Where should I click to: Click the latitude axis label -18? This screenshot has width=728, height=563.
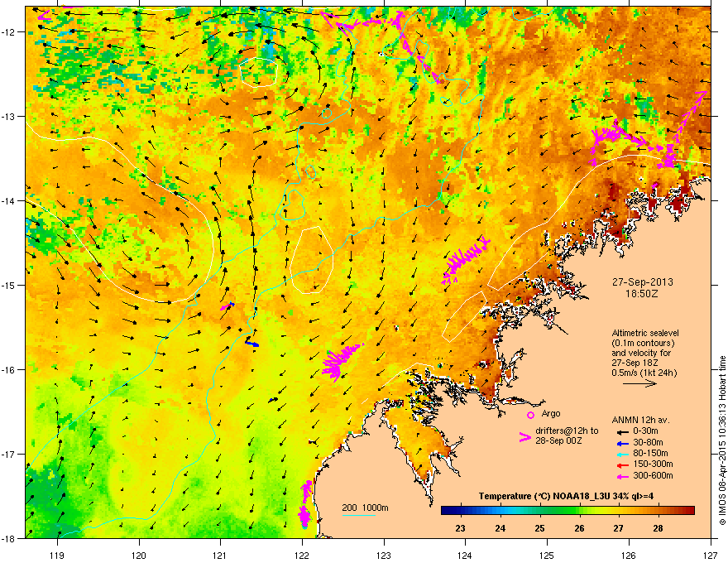[x=9, y=538]
